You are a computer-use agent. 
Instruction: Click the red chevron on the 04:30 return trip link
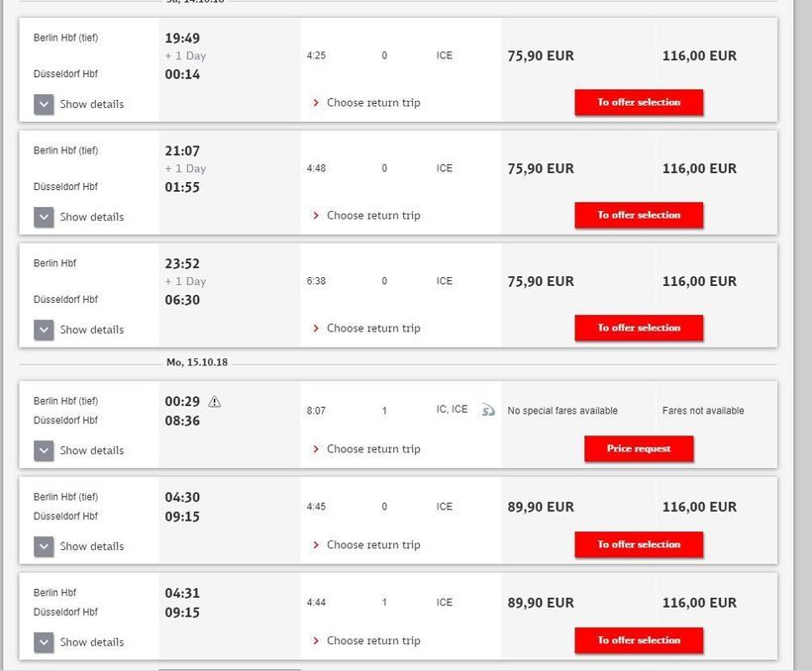[x=316, y=544]
